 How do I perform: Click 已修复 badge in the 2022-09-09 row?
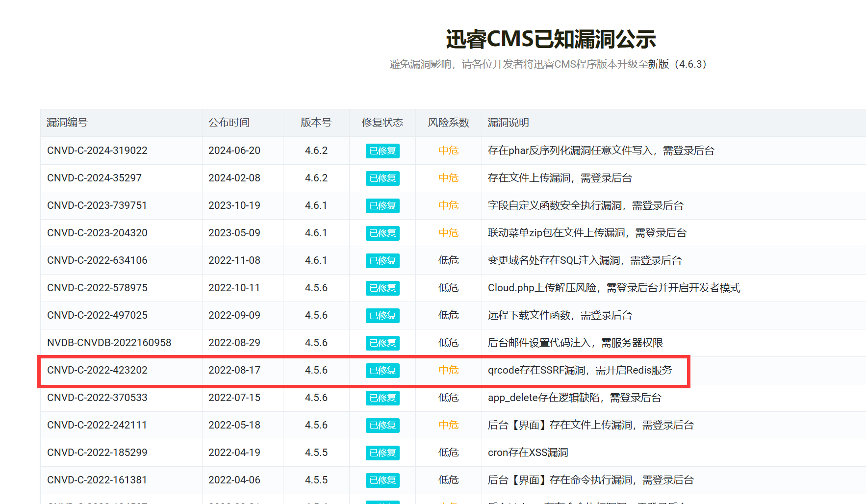coord(382,316)
